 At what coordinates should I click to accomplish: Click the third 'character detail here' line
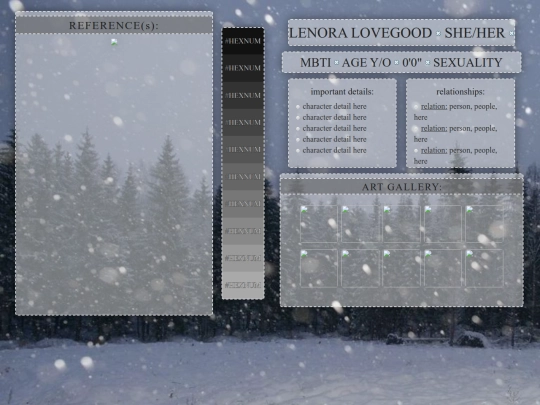(334, 128)
